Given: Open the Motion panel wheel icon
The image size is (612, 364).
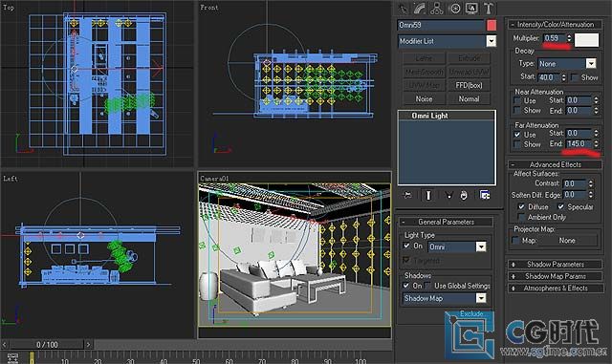Looking at the screenshot, I should [455, 9].
